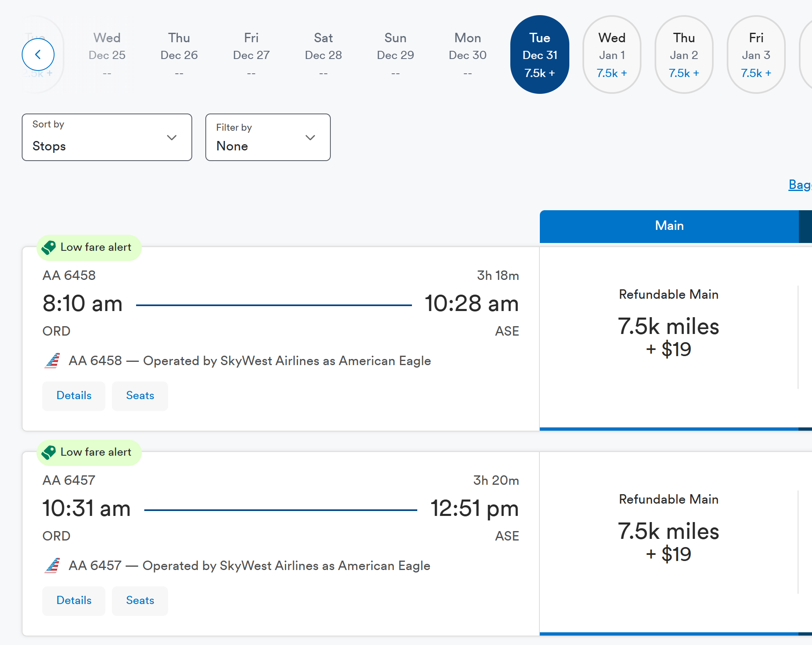Select the Main cabin column header
This screenshot has width=812, height=645.
click(x=669, y=226)
